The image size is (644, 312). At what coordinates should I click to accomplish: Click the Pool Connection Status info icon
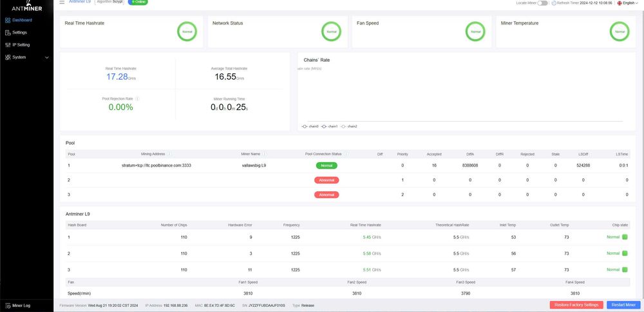pos(346,154)
